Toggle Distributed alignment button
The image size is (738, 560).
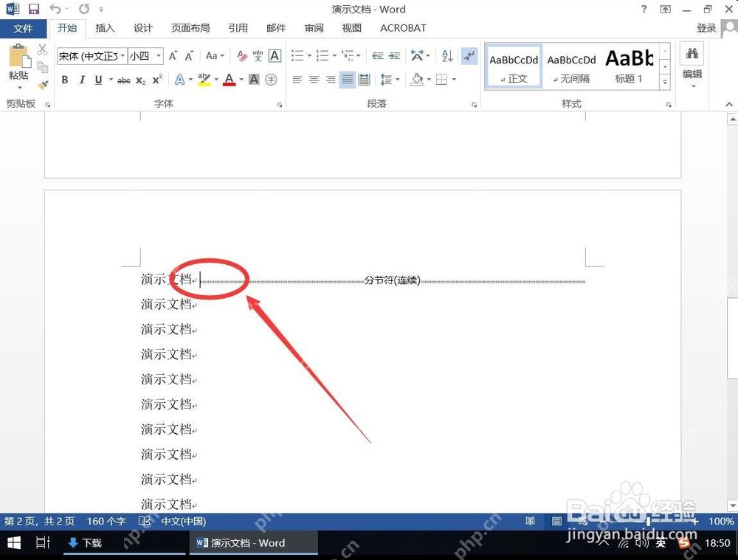pyautogui.click(x=365, y=80)
